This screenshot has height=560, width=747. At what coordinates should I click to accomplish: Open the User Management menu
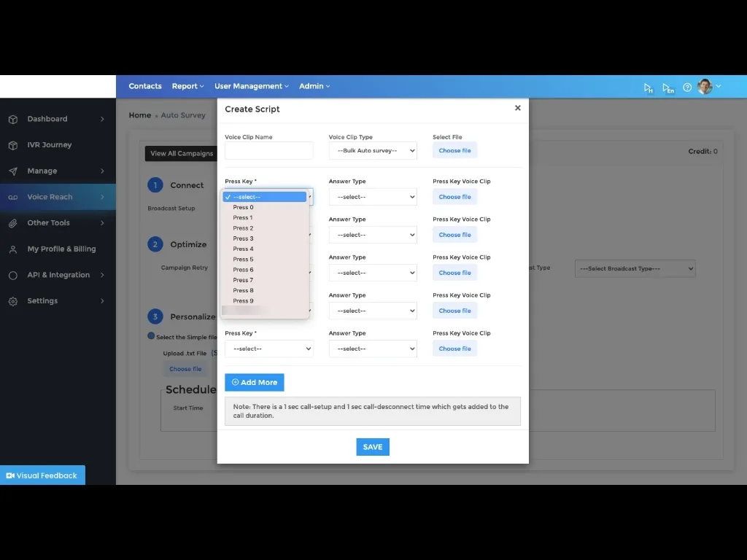point(252,86)
